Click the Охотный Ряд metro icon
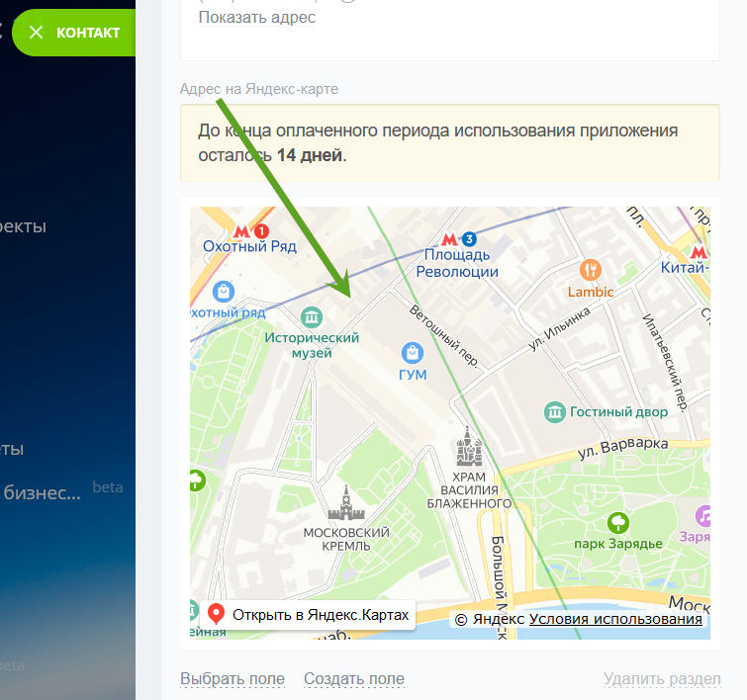Image resolution: width=747 pixels, height=700 pixels. pos(241,232)
